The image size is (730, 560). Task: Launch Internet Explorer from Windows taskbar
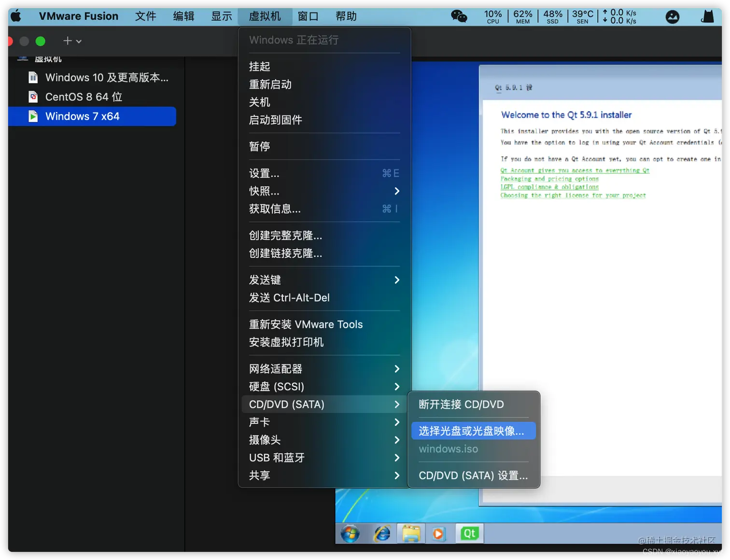382,533
